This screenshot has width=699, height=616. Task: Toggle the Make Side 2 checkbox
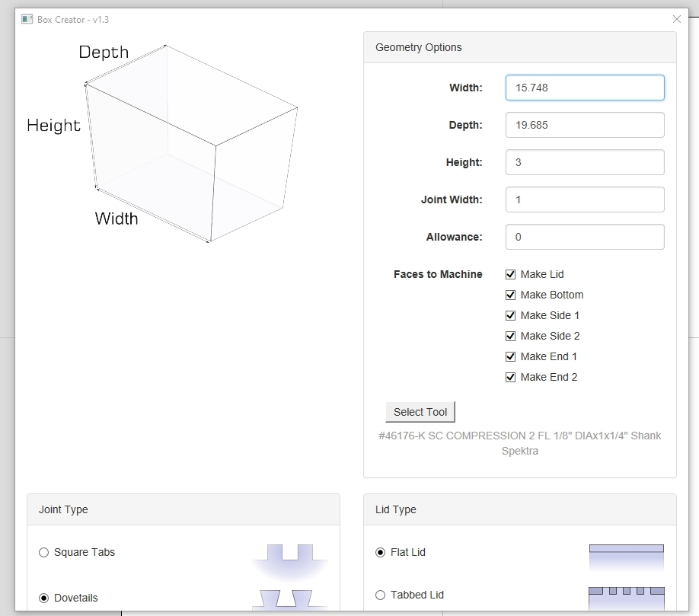511,336
